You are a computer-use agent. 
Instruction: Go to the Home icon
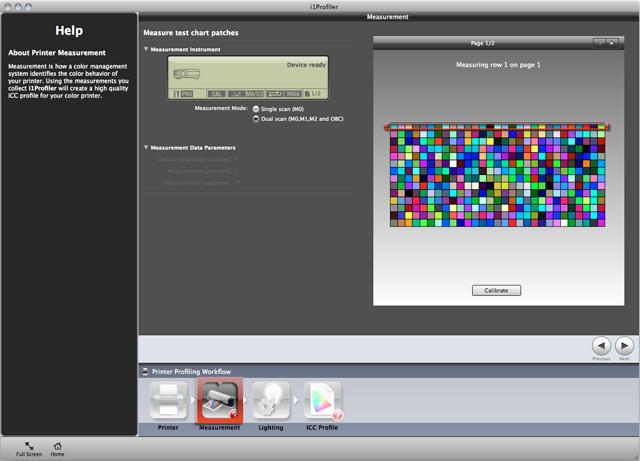pos(58,446)
